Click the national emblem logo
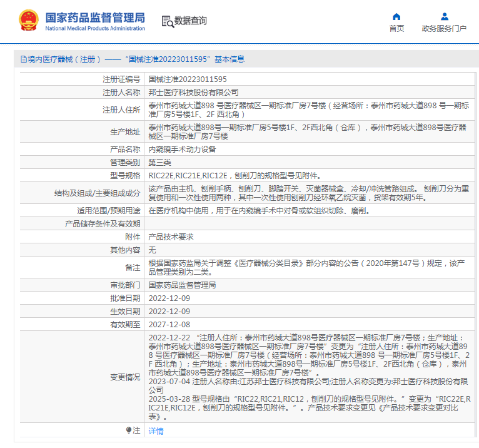This screenshot has width=479, height=448. pyautogui.click(x=29, y=20)
